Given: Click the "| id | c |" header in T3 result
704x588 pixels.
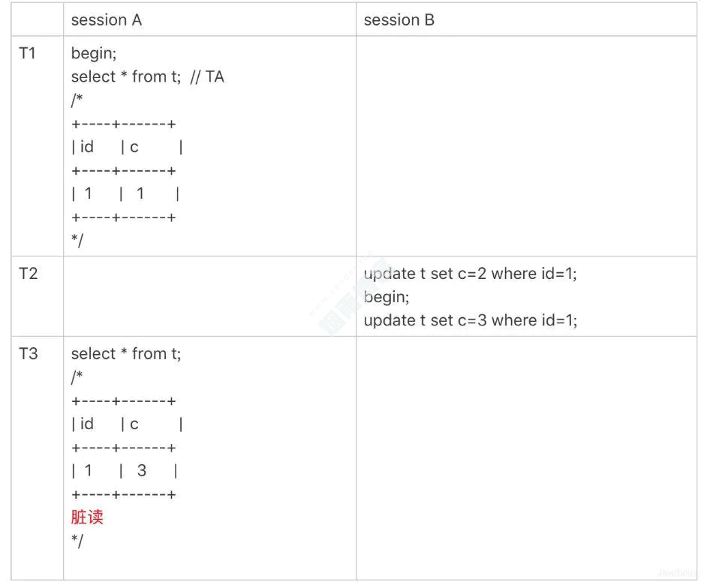Looking at the screenshot, I should (x=127, y=424).
